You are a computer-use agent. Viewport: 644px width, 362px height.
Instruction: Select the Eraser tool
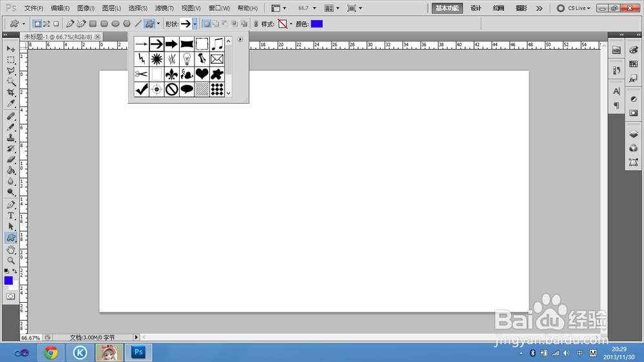click(x=11, y=160)
